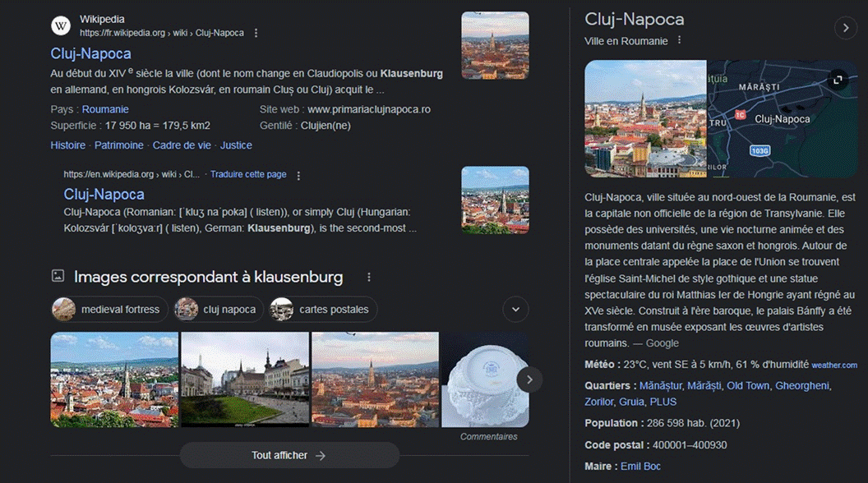
Task: Open the knowledge panel next arrow
Action: click(x=845, y=28)
